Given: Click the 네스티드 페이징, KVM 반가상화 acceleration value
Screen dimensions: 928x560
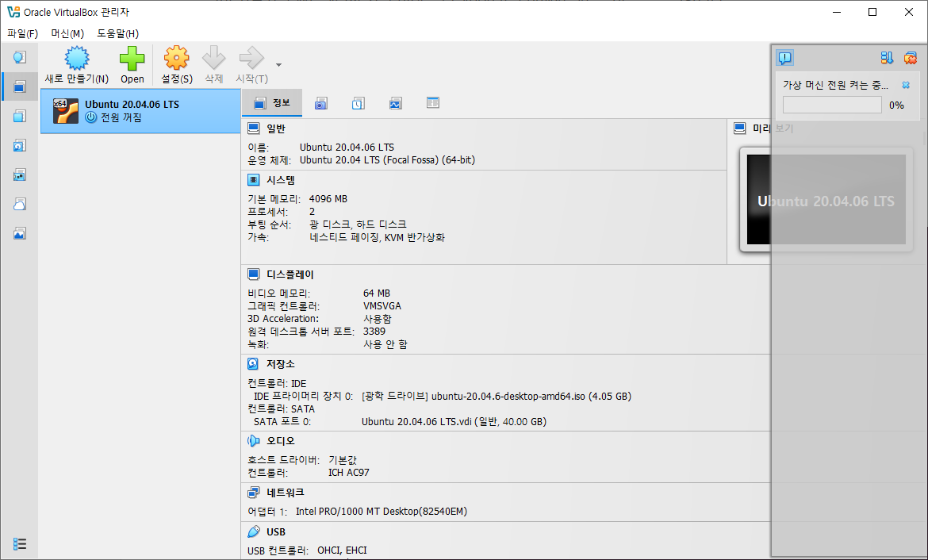Looking at the screenshot, I should click(377, 237).
